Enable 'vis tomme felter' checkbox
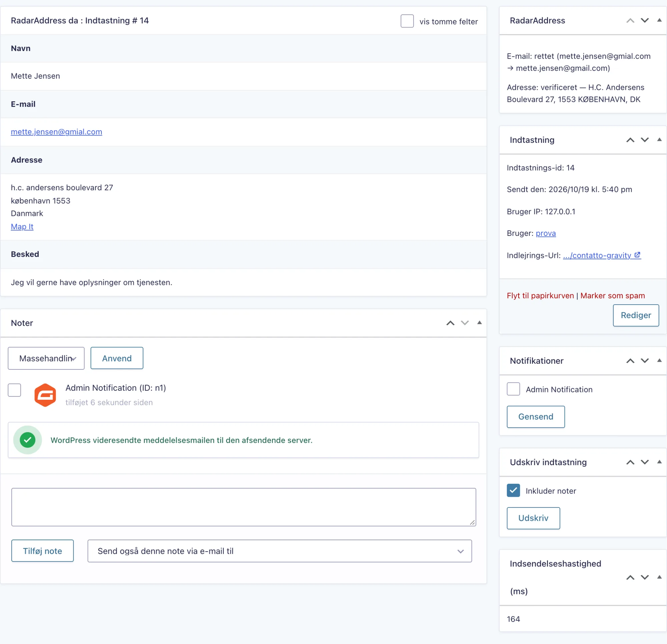667x644 pixels. tap(407, 21)
